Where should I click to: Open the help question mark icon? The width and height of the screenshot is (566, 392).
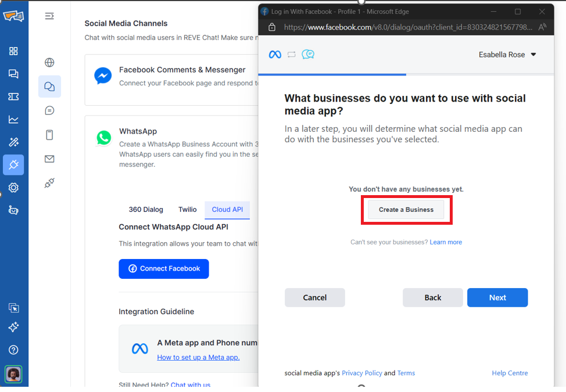click(x=13, y=350)
